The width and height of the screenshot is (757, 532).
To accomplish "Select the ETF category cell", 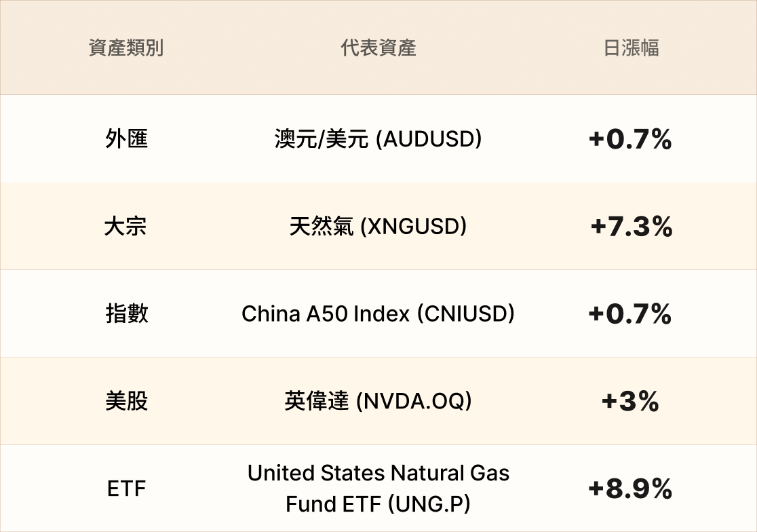I will click(126, 489).
